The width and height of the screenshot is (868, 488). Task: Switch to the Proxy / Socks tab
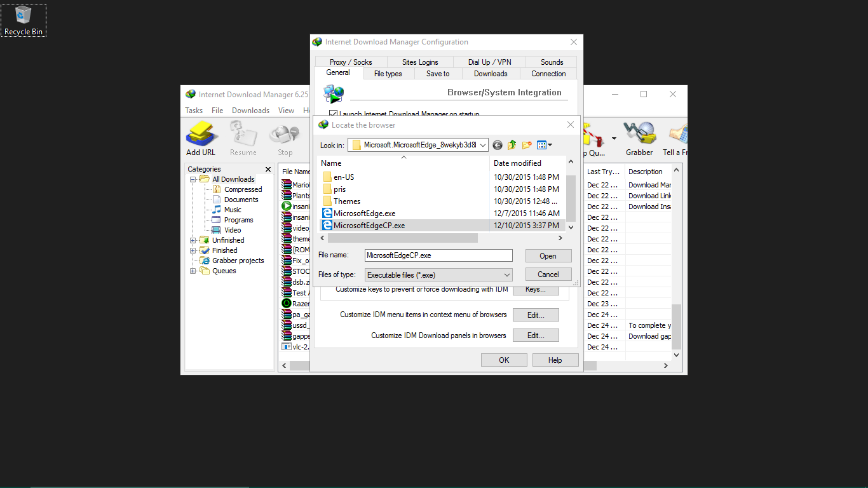[351, 62]
